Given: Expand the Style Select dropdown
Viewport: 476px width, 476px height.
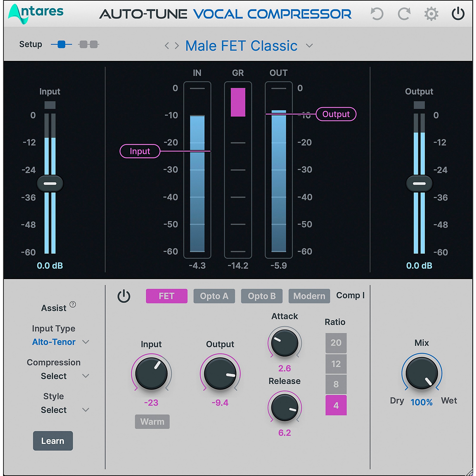Looking at the screenshot, I should (65, 410).
